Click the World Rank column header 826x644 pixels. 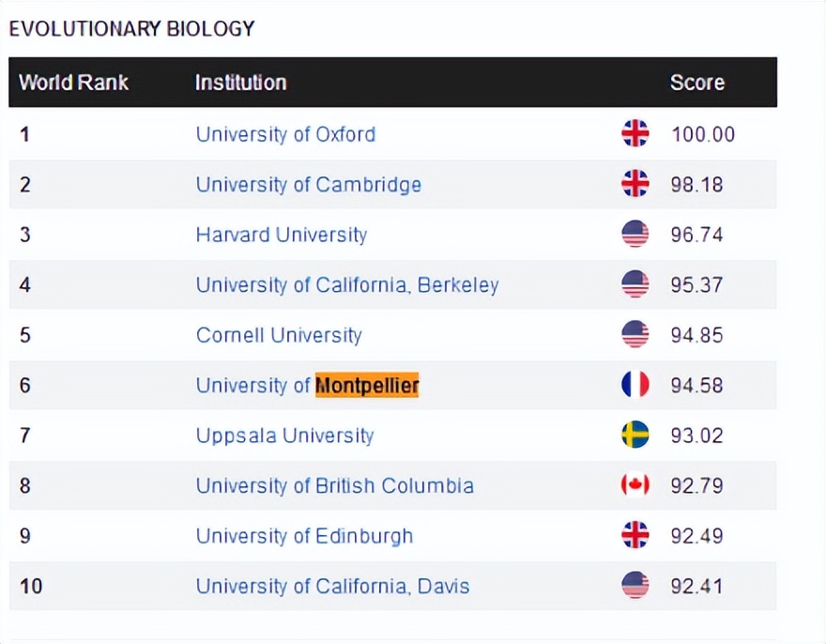(73, 83)
